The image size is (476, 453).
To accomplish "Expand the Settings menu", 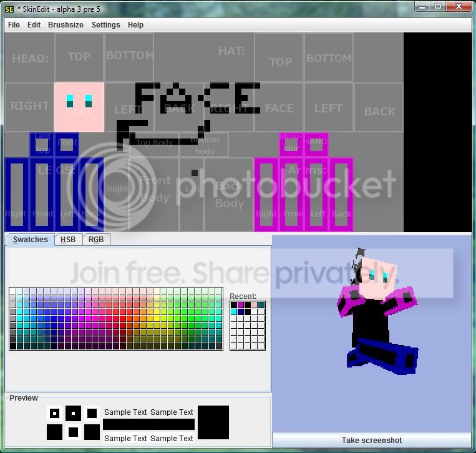I will click(x=105, y=25).
